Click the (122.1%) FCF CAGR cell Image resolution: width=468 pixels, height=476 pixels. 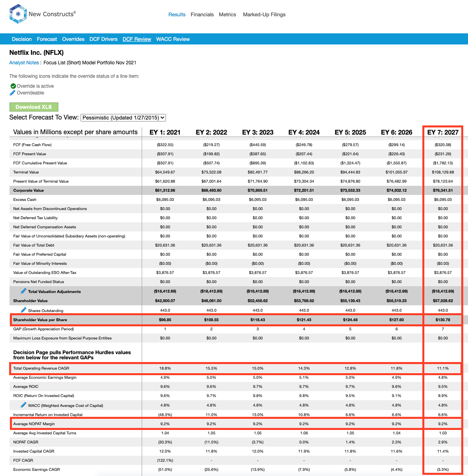pyautogui.click(x=165, y=460)
